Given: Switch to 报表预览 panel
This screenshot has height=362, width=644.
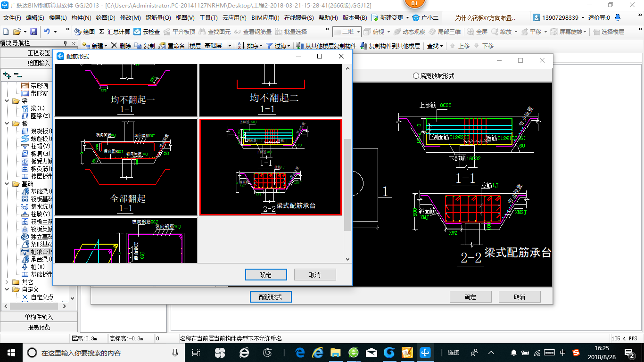Looking at the screenshot, I should pos(39,327).
